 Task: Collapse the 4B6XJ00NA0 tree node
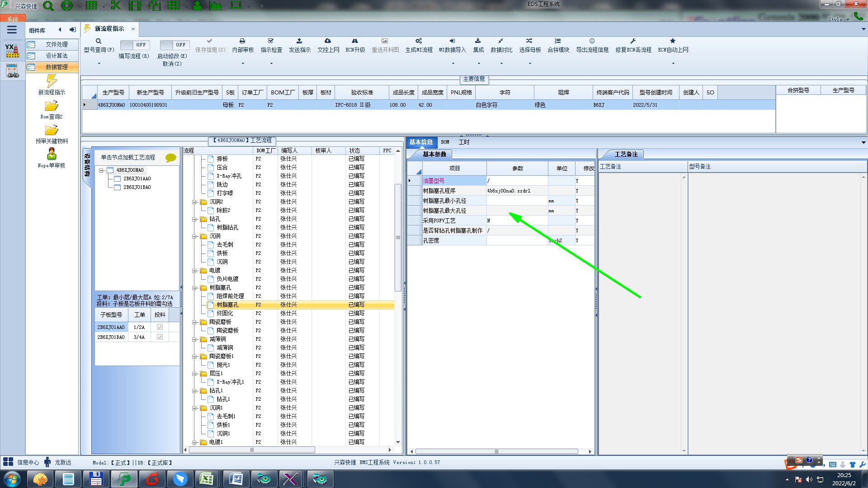point(101,170)
